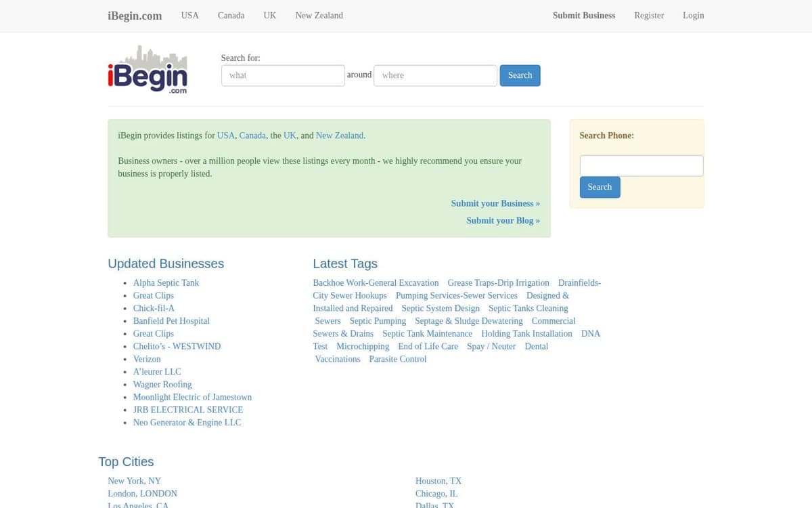
Task: Open the JRB ELECTRICAL SERVICE listing
Action: (x=188, y=410)
